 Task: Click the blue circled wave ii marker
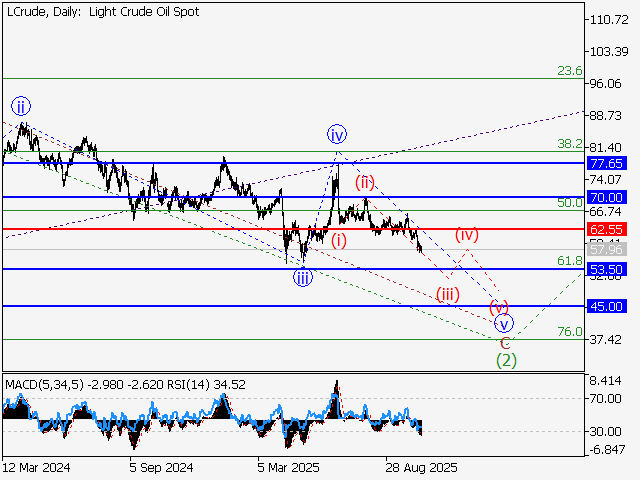click(21, 105)
